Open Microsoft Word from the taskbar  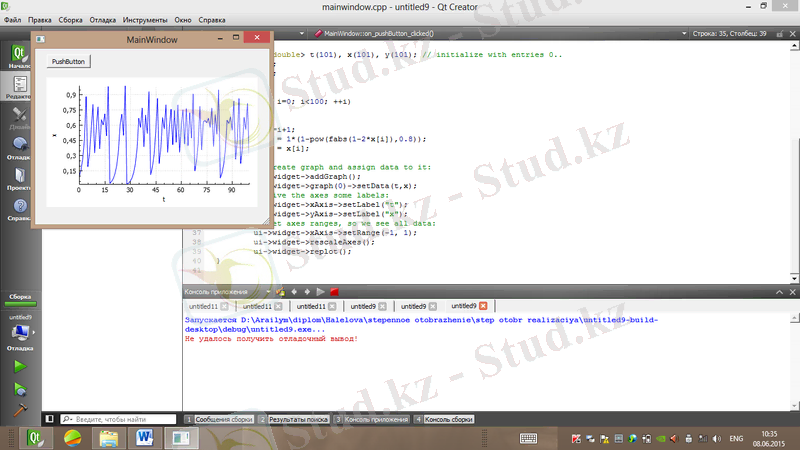[143, 438]
